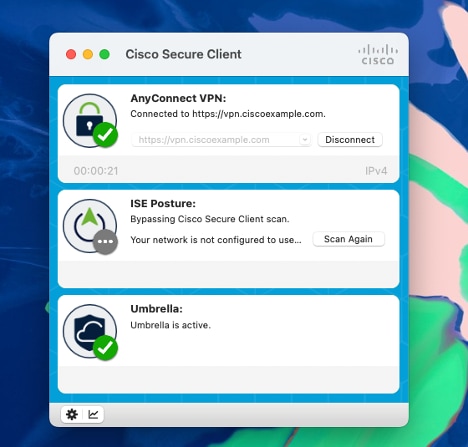Click 'Bypassing Cisco Secure Client scan.' text
Image resolution: width=468 pixels, height=447 pixels.
click(210, 219)
